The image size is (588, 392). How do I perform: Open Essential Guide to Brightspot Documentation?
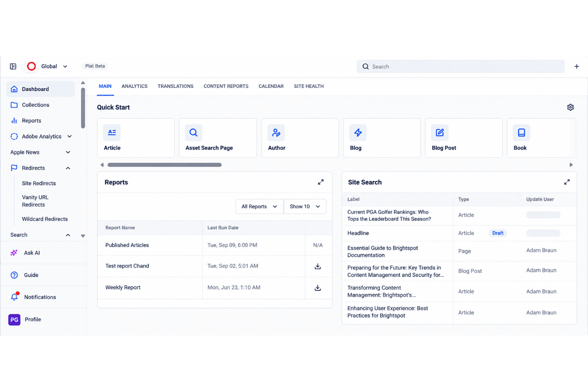[x=383, y=251]
